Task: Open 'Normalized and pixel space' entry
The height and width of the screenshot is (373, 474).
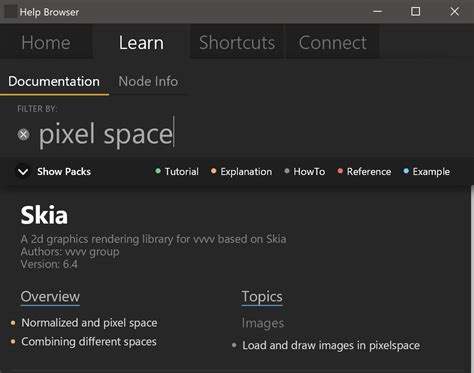Action: pos(89,323)
